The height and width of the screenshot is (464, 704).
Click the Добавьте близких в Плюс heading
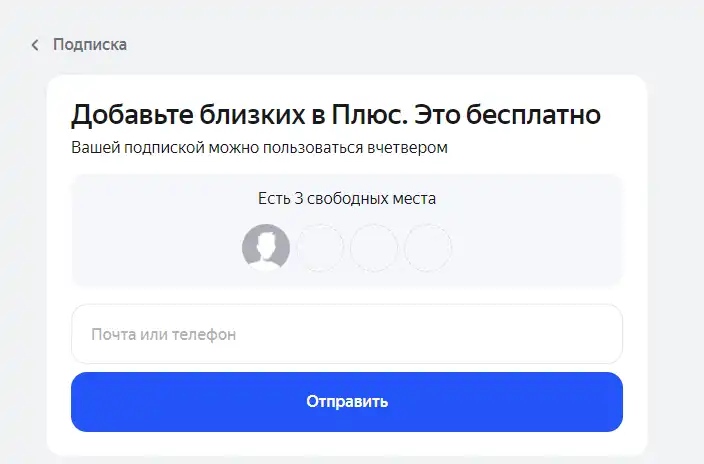[336, 114]
